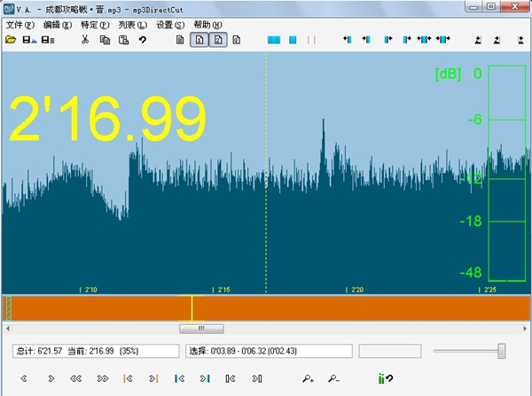
Task: Toggle the page icon labeled 1
Action: click(199, 40)
